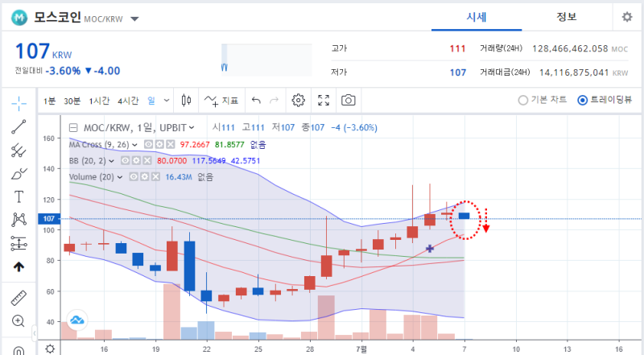
Task: Click the 107 price label on axis
Action: 49,219
